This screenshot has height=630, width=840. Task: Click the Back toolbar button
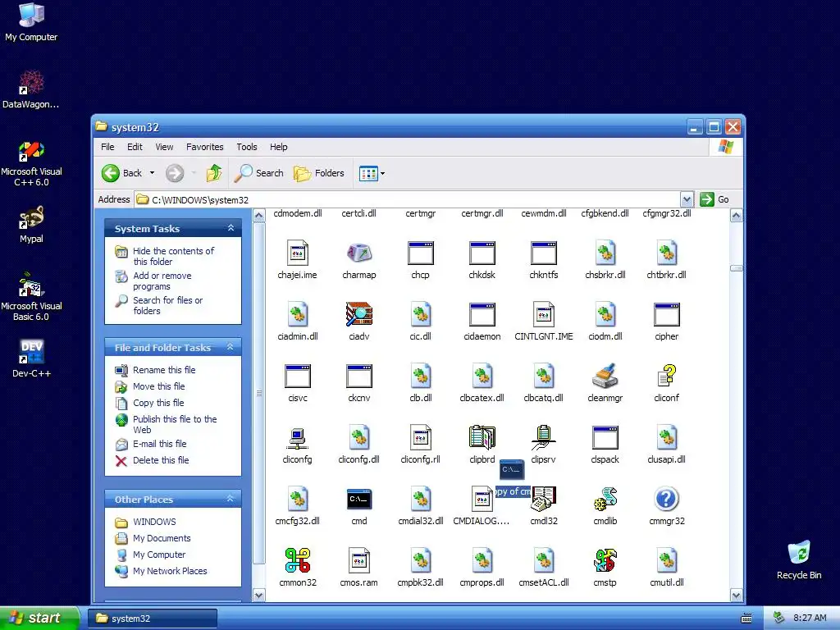[122, 173]
